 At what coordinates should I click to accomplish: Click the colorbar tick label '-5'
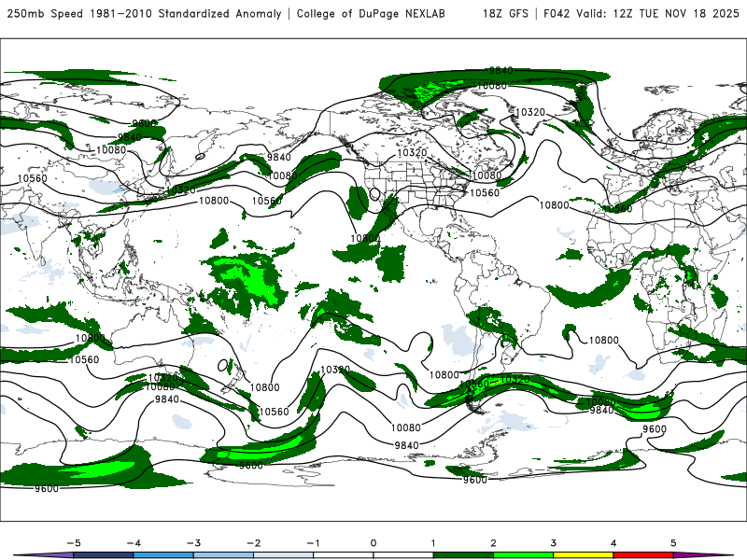(74, 543)
